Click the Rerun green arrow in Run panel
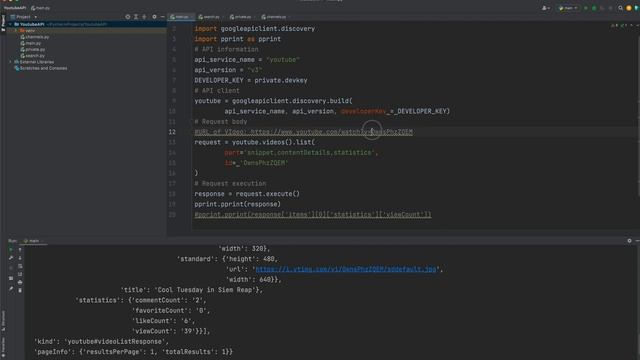This screenshot has height=360, width=640. point(11,249)
